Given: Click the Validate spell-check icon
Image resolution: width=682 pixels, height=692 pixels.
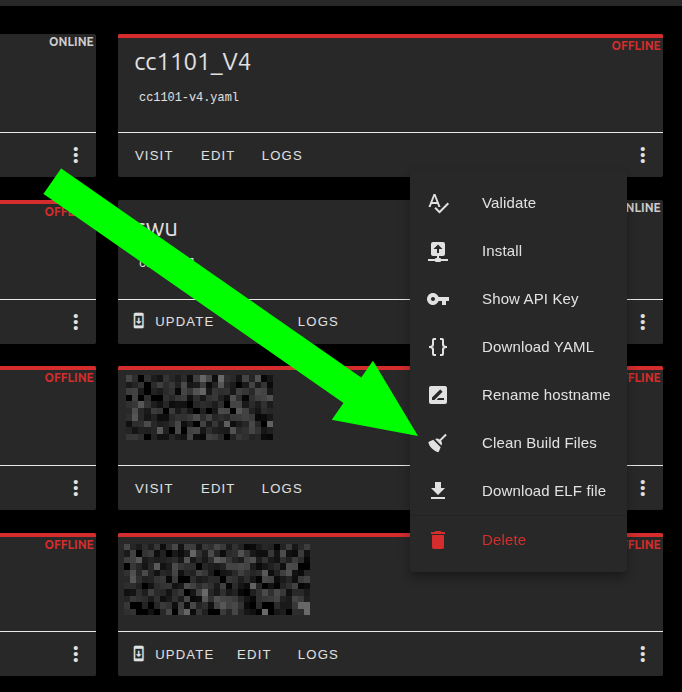Looking at the screenshot, I should click(x=438, y=203).
